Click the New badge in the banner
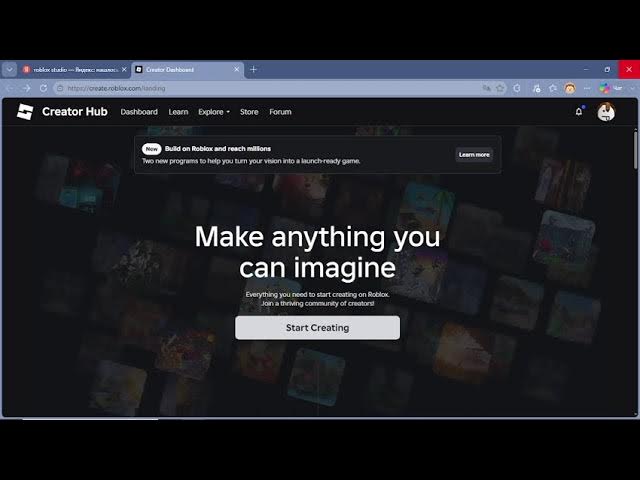 (x=151, y=149)
